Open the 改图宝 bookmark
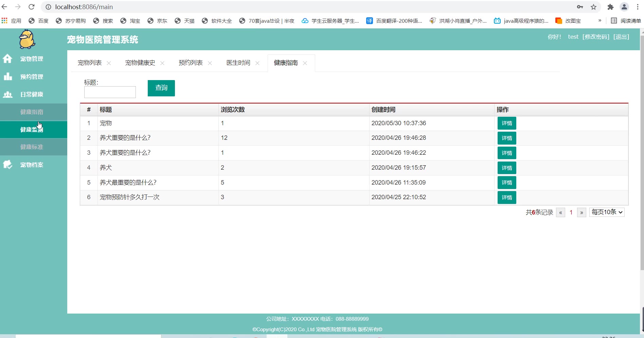 click(568, 21)
